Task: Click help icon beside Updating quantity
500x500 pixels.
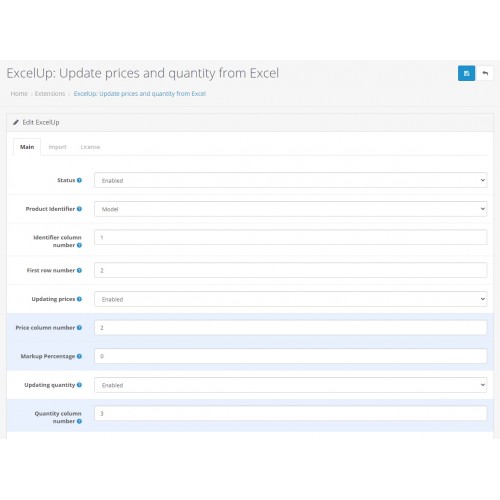Action: (79, 385)
